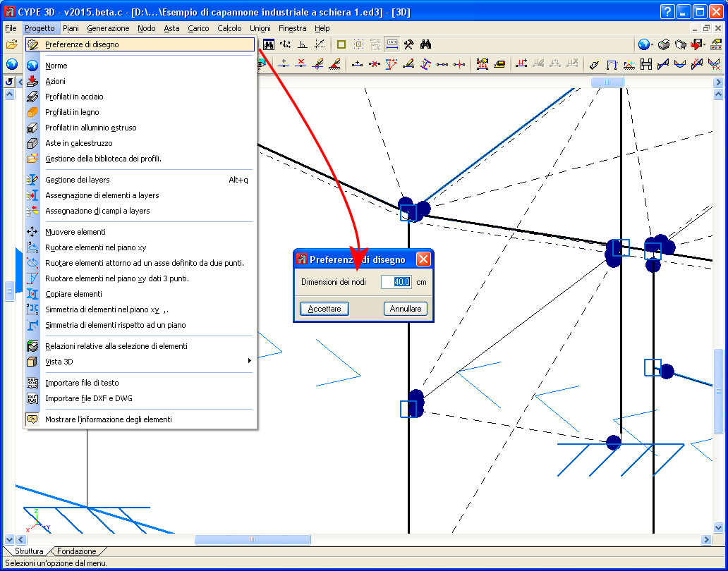Click the delete bar red X icon
The height and width of the screenshot is (571, 728).
pos(374,64)
